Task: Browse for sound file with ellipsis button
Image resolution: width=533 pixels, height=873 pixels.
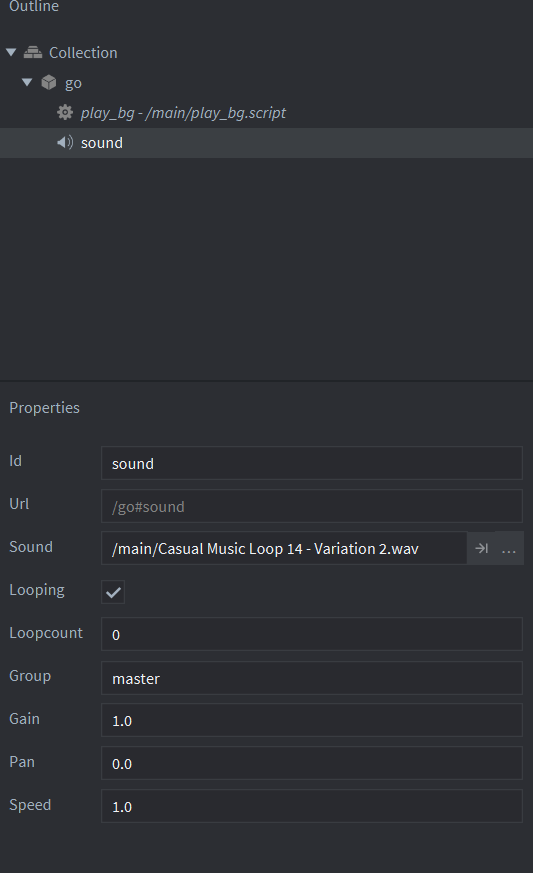Action: pyautogui.click(x=509, y=549)
